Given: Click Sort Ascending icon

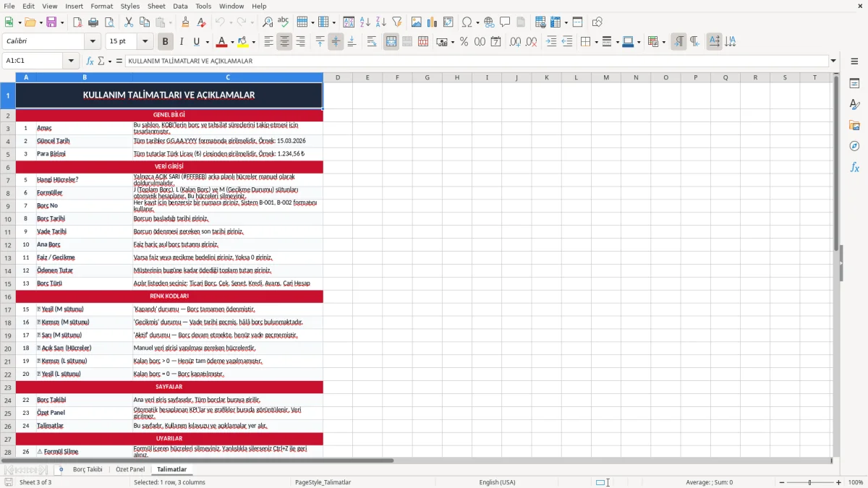Looking at the screenshot, I should (x=365, y=22).
